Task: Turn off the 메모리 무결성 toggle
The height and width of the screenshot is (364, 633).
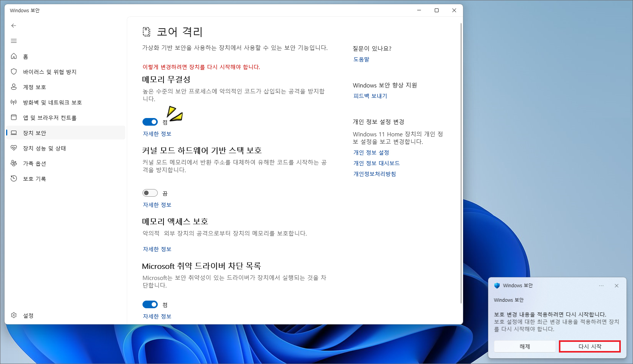Action: tap(150, 122)
